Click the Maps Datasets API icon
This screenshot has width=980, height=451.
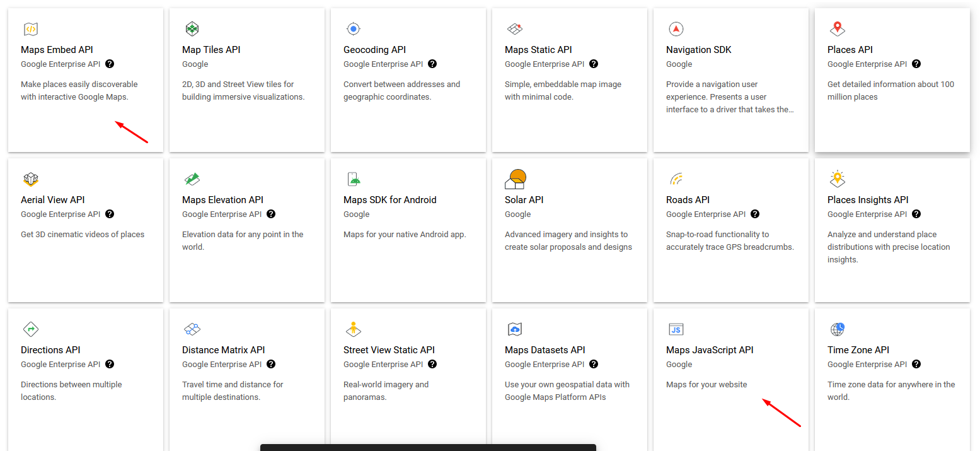pyautogui.click(x=515, y=329)
